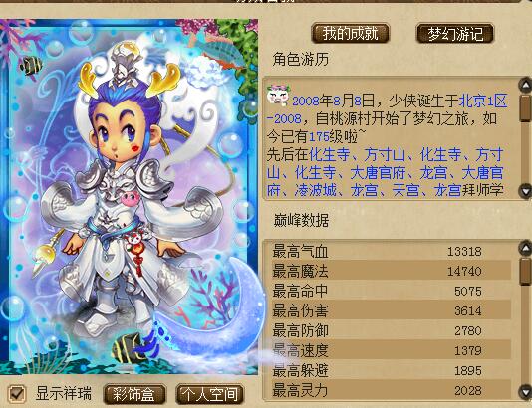Click the 北京1区 server link
Screen dimensions: 532x408
[483, 101]
